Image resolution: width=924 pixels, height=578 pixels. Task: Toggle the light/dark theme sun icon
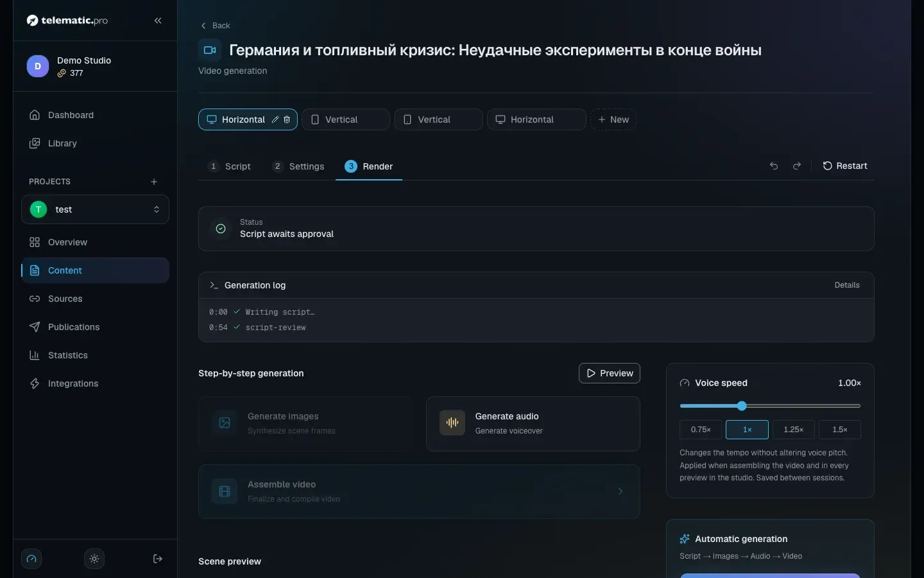click(x=94, y=559)
